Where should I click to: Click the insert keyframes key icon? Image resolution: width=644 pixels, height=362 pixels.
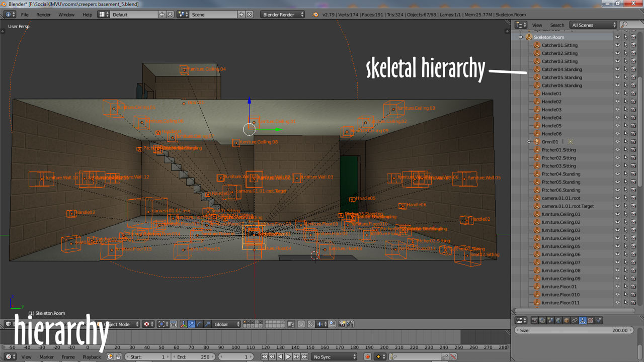445,357
